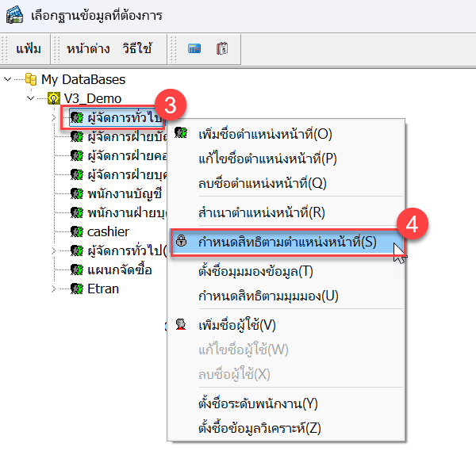This screenshot has width=476, height=474.
Task: Select the Etran role
Action: tap(103, 289)
